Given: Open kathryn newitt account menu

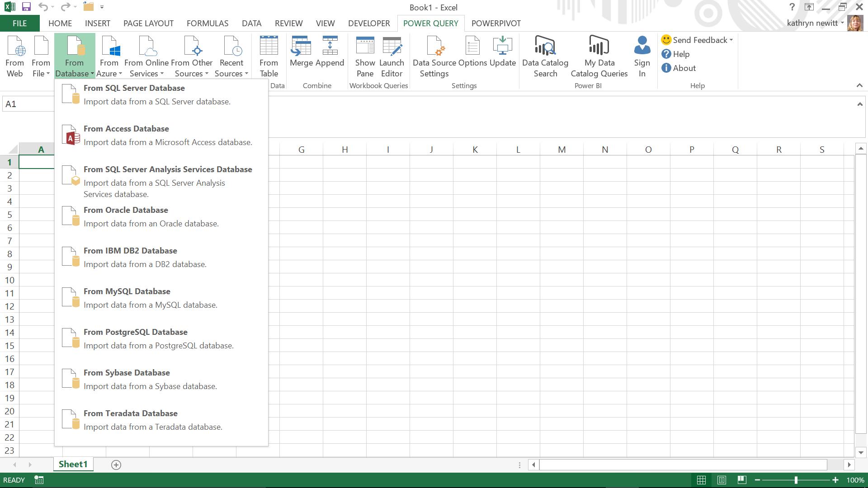Looking at the screenshot, I should pyautogui.click(x=815, y=23).
